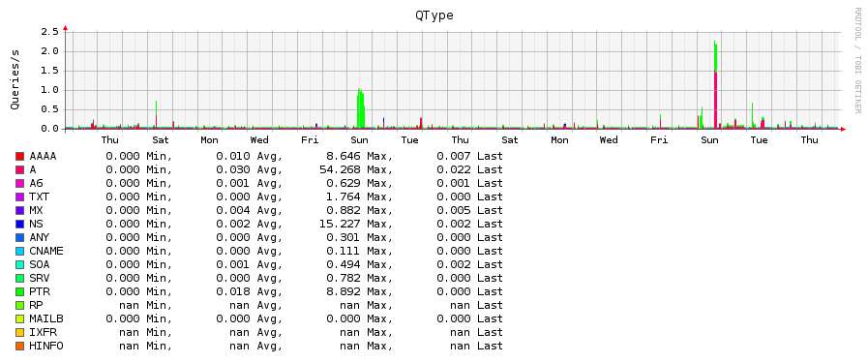The width and height of the screenshot is (868, 363).
Task: Click the light blue CNAME legend swatch
Action: (19, 252)
